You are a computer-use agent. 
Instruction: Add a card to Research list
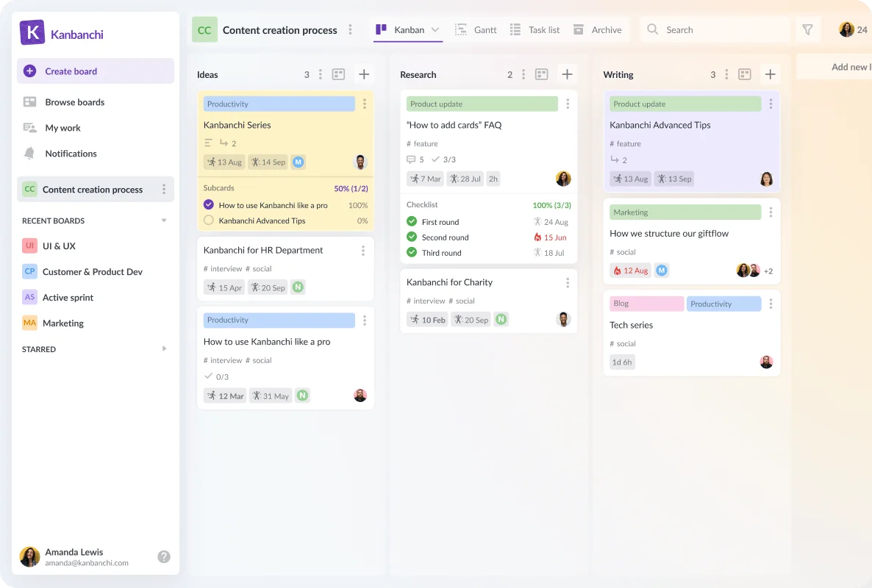tap(567, 74)
